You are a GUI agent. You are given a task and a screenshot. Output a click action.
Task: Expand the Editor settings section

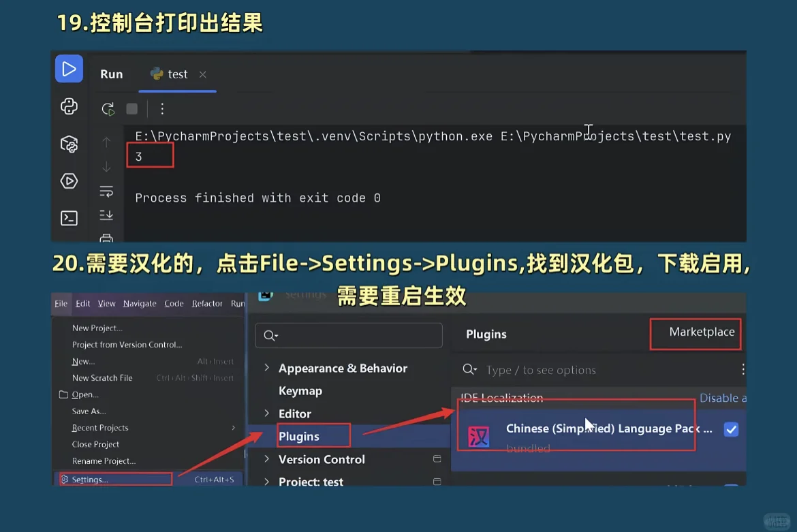tap(266, 413)
